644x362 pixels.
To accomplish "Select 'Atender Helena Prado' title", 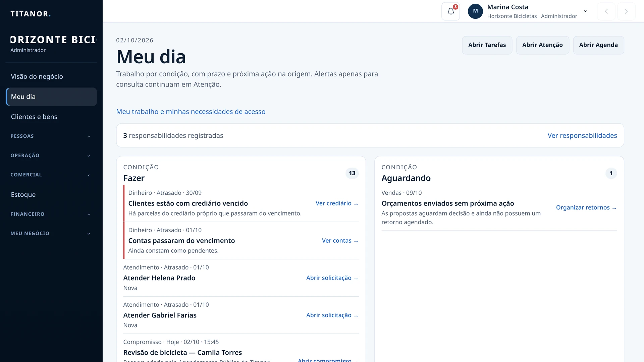I will point(159,278).
